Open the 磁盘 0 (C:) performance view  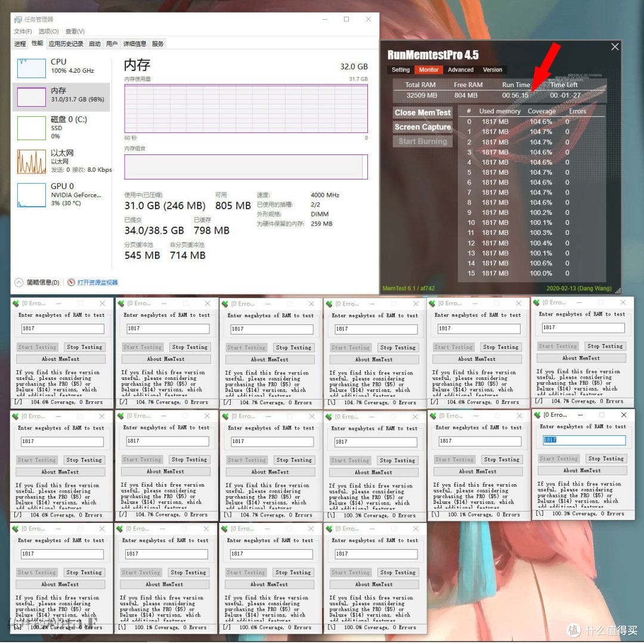pos(31,128)
